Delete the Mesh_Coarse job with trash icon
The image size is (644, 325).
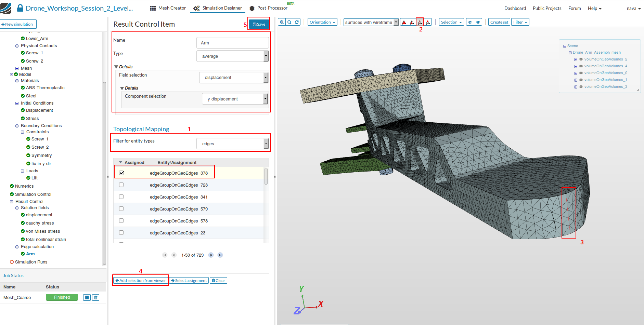[x=96, y=298]
